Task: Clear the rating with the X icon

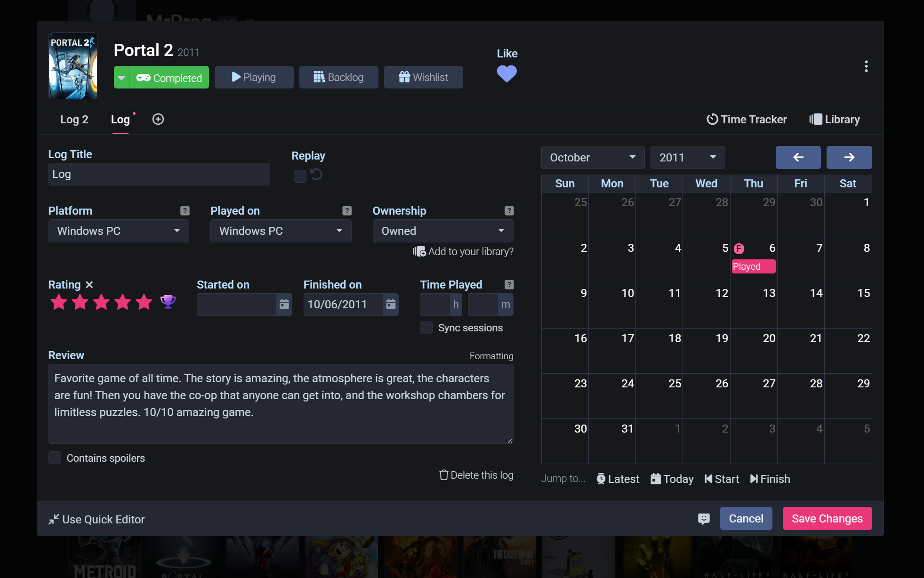Action: (89, 285)
